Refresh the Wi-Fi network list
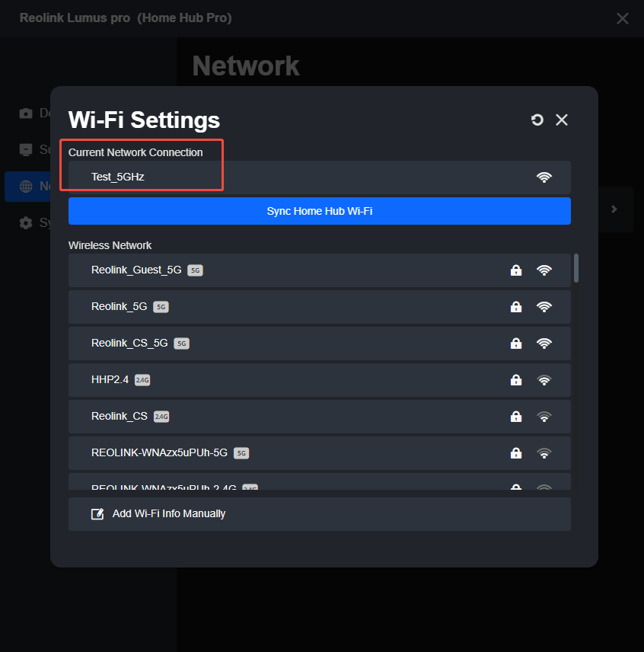This screenshot has height=652, width=644. coord(537,120)
